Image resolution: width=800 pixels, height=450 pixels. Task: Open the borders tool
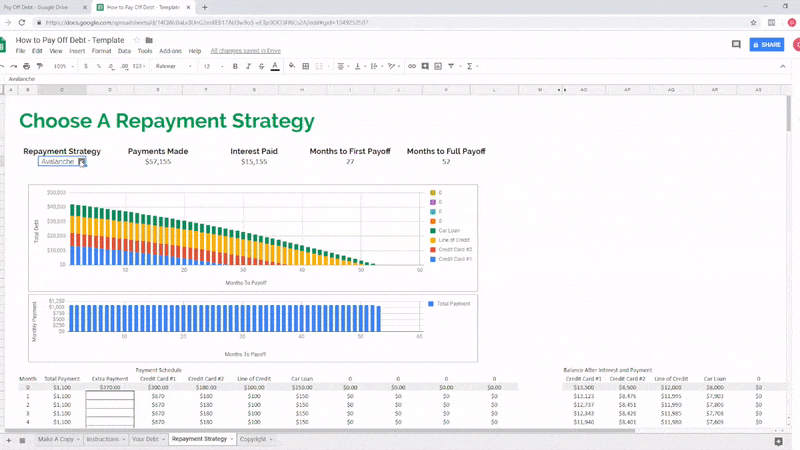[306, 66]
